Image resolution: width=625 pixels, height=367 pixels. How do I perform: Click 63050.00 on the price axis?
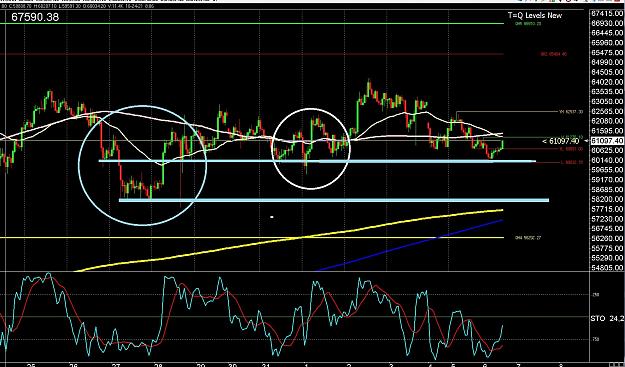click(x=607, y=102)
